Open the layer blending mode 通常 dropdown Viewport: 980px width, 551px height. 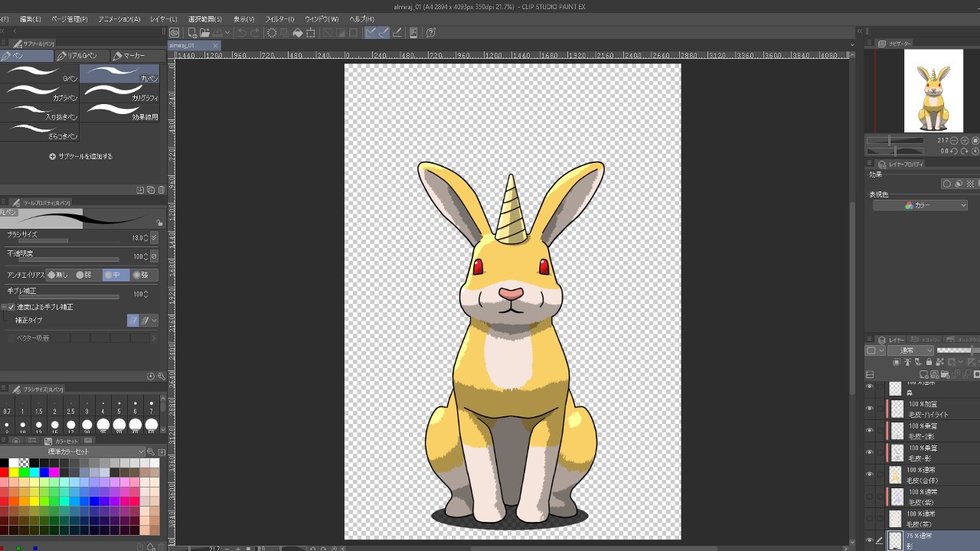pyautogui.click(x=910, y=350)
